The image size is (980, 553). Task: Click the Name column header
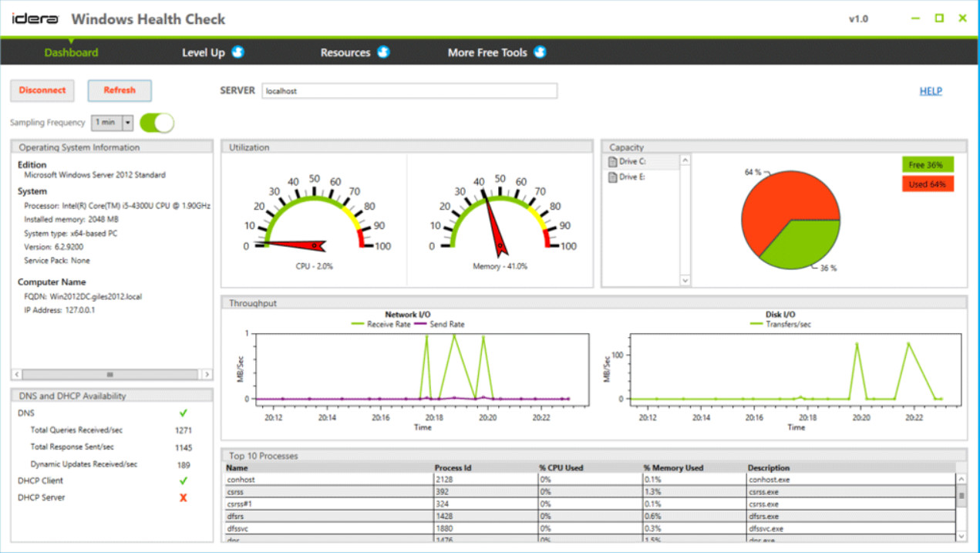coord(329,467)
